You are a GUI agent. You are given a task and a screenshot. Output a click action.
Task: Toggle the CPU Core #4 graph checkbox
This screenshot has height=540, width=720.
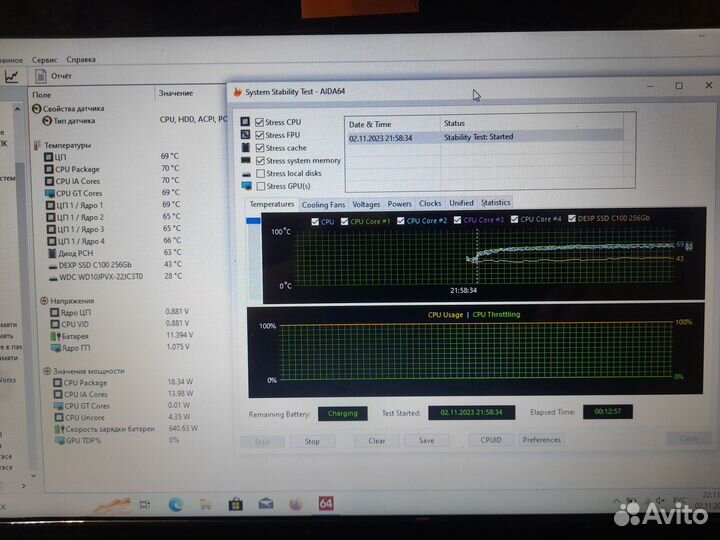514,219
